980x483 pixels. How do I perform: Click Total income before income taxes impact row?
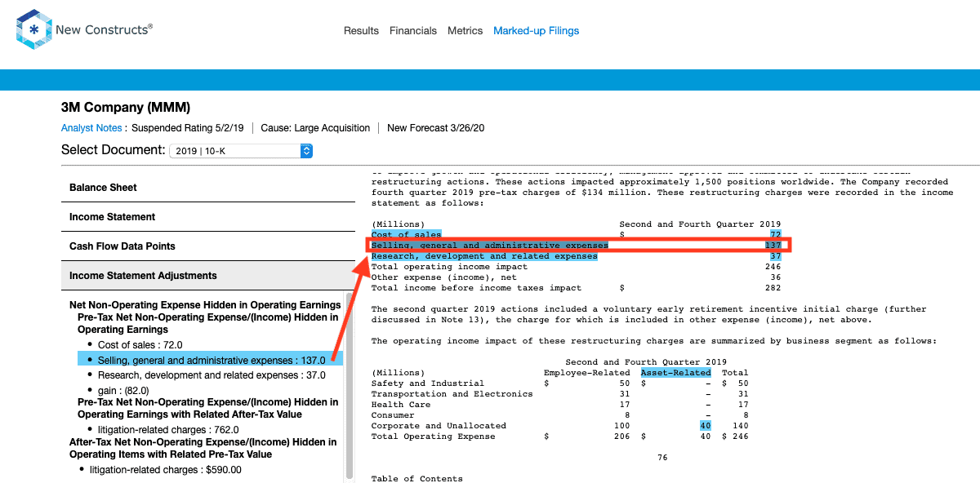577,288
